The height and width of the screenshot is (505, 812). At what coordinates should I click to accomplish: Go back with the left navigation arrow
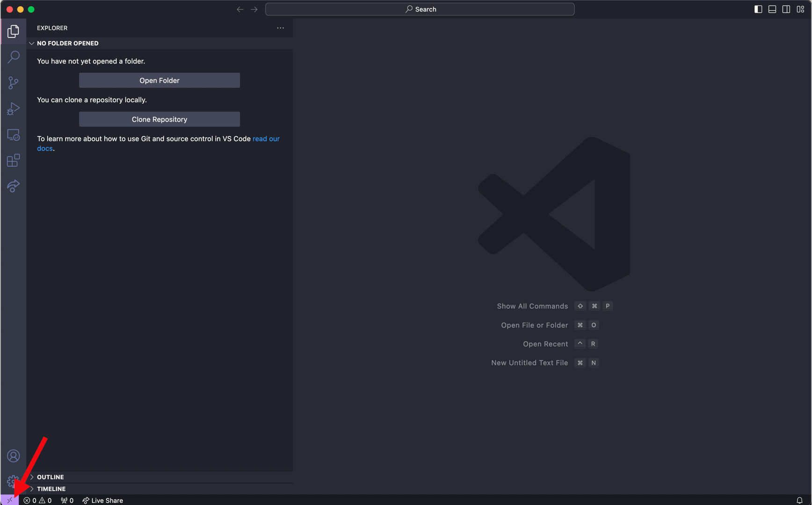[x=240, y=9]
